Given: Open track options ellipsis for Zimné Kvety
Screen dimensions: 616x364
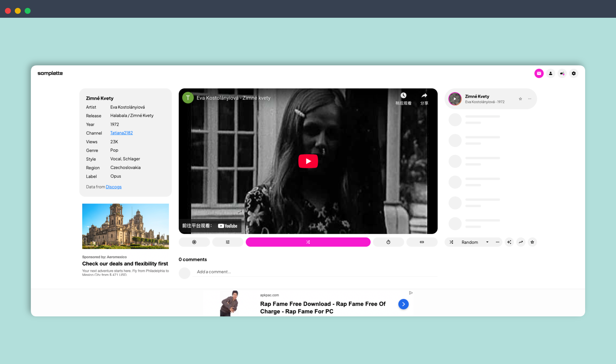Looking at the screenshot, I should [530, 99].
